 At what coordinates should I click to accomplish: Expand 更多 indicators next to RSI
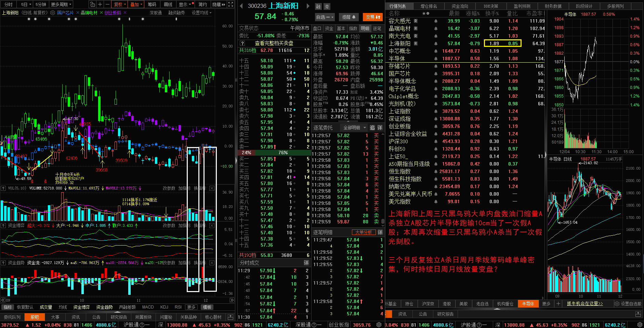[191, 307]
